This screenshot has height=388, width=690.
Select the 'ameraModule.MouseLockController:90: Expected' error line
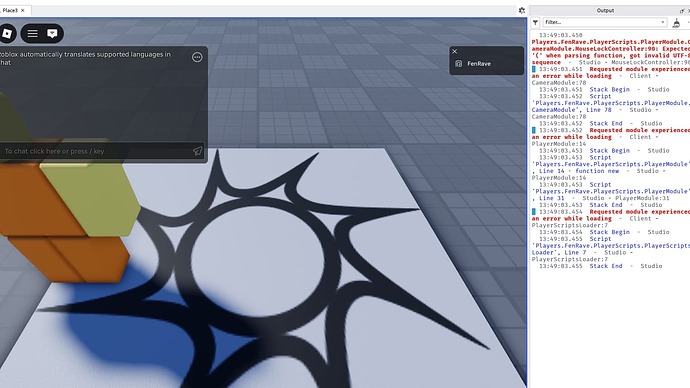click(x=611, y=49)
